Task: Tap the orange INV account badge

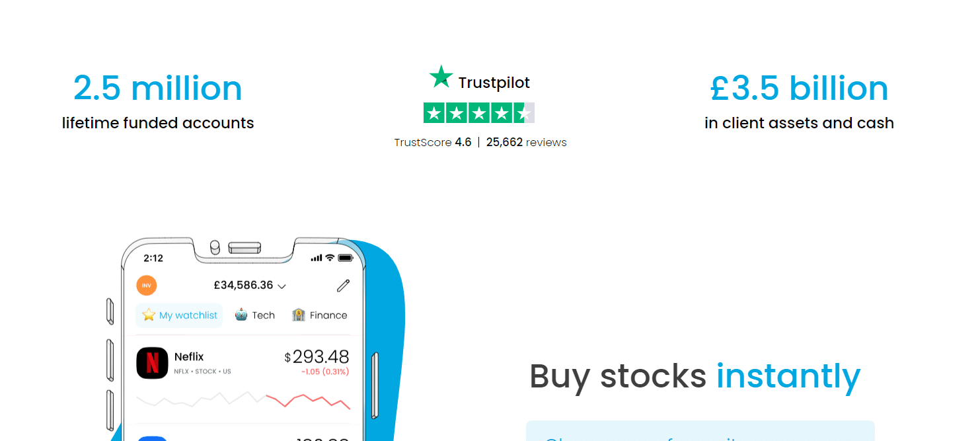Action: coord(147,286)
